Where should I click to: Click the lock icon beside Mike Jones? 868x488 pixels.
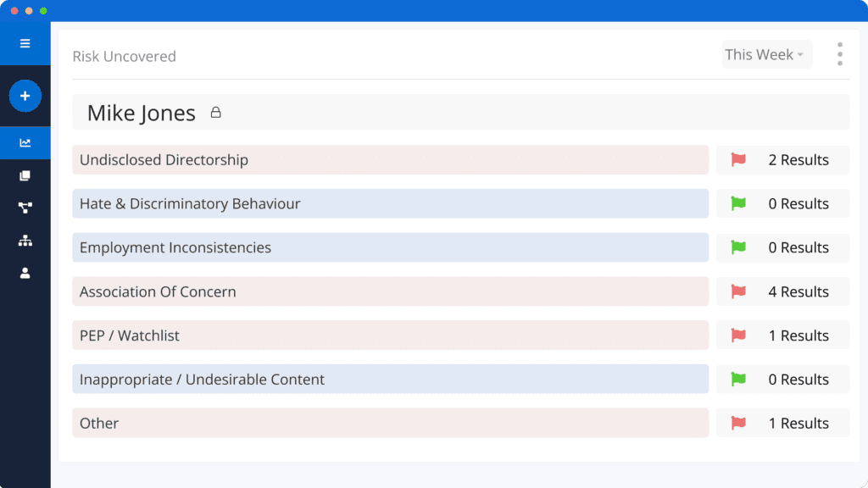(x=216, y=113)
